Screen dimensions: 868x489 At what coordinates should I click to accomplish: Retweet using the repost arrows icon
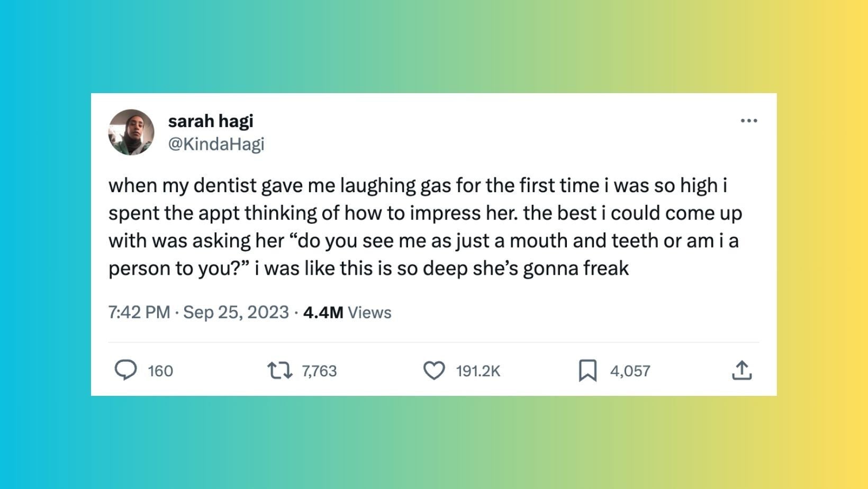(280, 370)
